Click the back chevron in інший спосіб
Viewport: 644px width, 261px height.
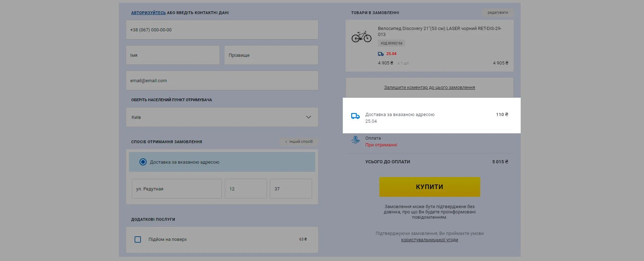click(286, 142)
